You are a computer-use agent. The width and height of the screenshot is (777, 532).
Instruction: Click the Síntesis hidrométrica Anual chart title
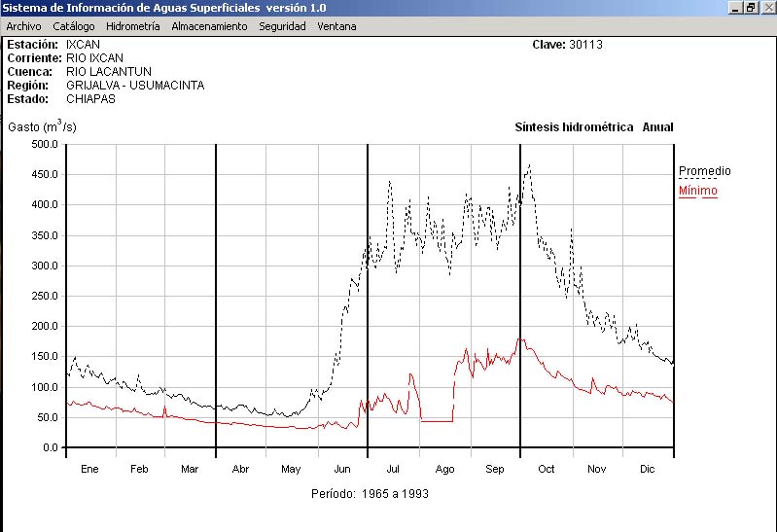(593, 127)
